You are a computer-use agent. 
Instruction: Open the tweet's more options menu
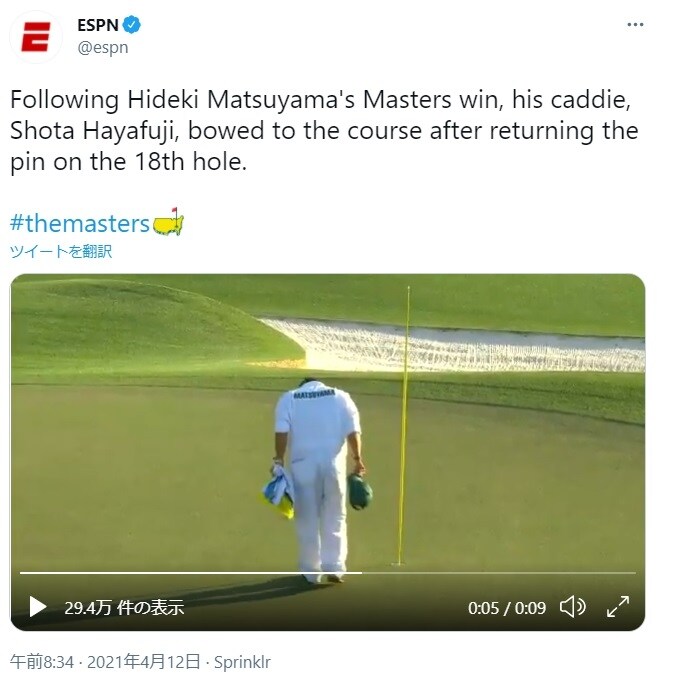tap(634, 25)
